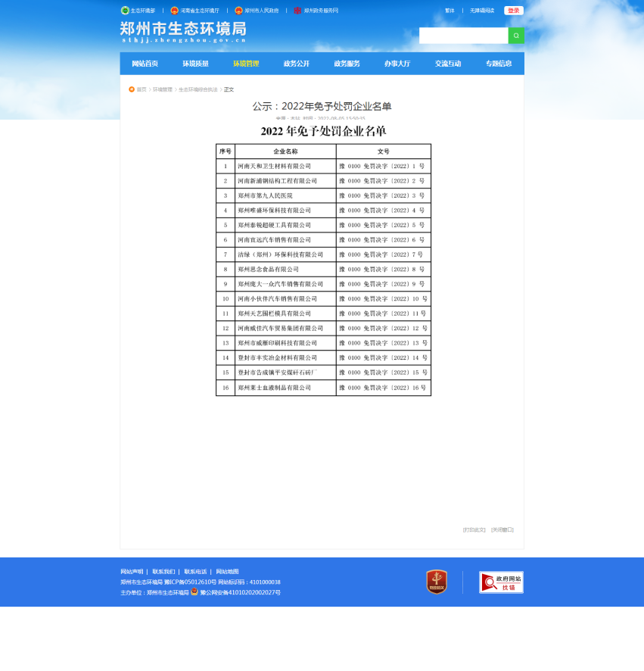Screen dimensions: 644x671
Task: Click the 河南小伙伴汽车销售有限公司 cell
Action: (x=285, y=299)
